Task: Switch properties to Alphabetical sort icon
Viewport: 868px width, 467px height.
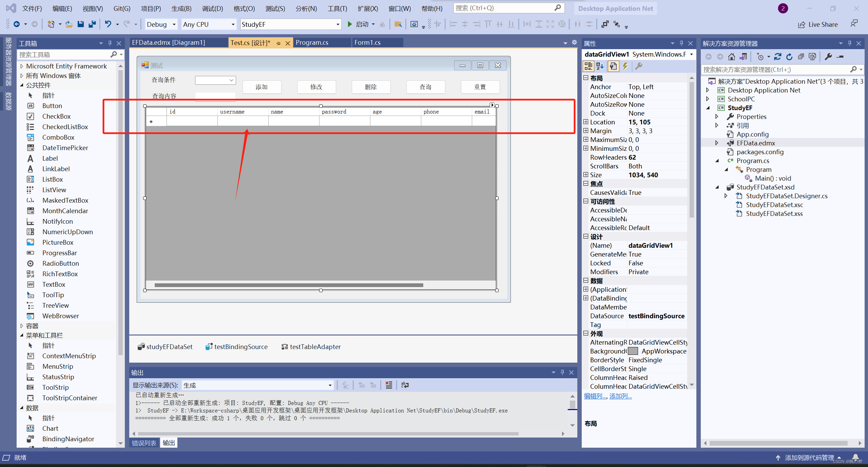Action: pyautogui.click(x=600, y=66)
